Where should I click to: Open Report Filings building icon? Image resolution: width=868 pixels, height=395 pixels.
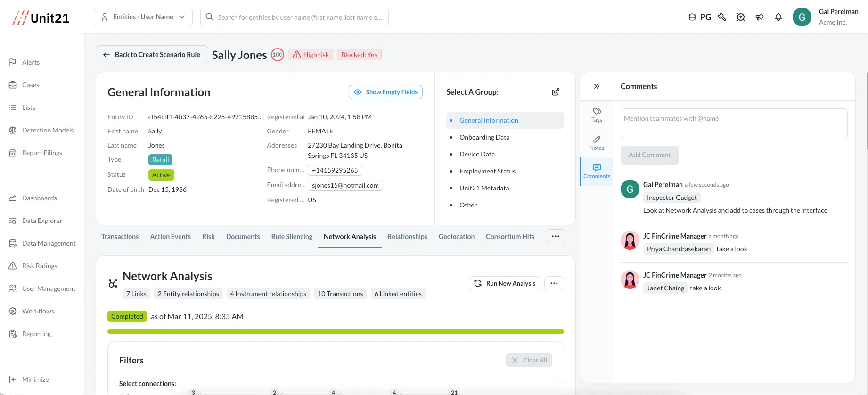[13, 153]
